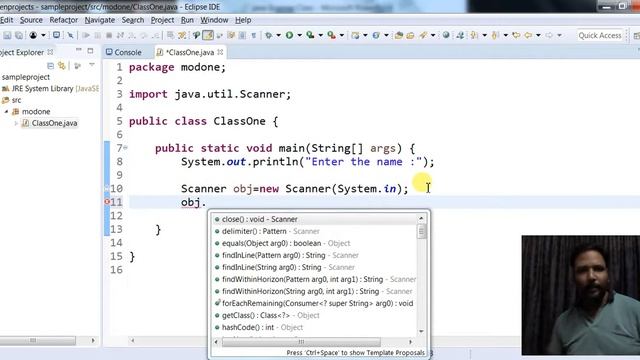
Task: Open the Refactor menu
Action: pyautogui.click(x=63, y=20)
